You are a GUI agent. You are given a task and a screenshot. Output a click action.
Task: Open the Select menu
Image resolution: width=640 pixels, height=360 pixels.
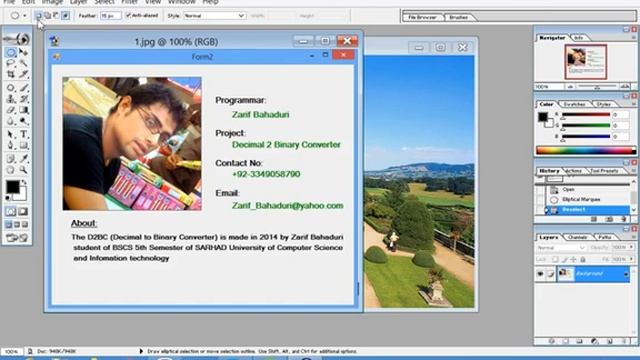tap(104, 2)
